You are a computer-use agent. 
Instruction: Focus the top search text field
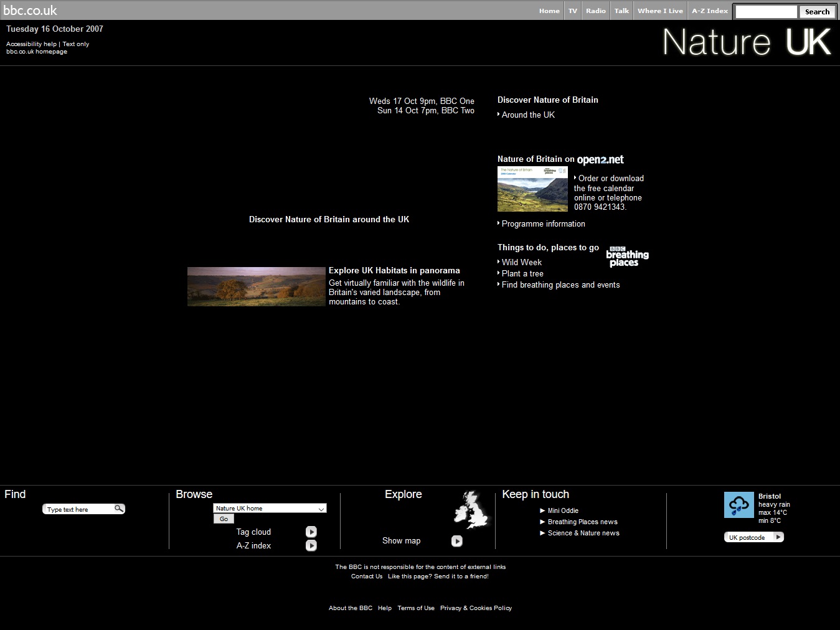click(766, 12)
